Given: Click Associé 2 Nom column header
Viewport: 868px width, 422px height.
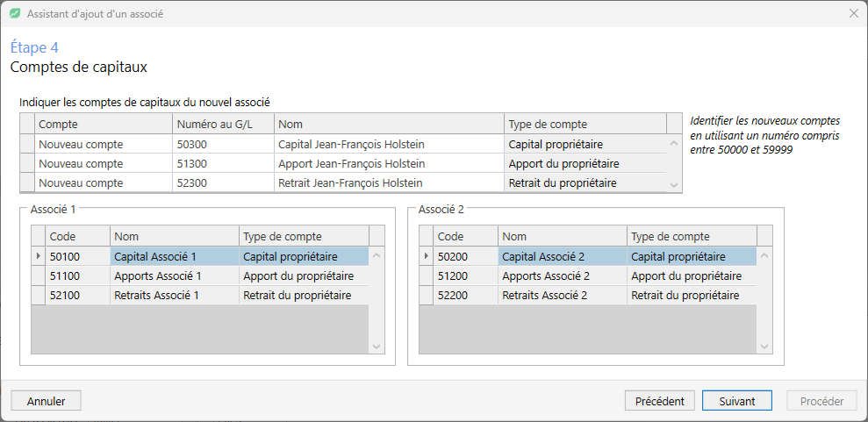Looking at the screenshot, I should pos(563,236).
